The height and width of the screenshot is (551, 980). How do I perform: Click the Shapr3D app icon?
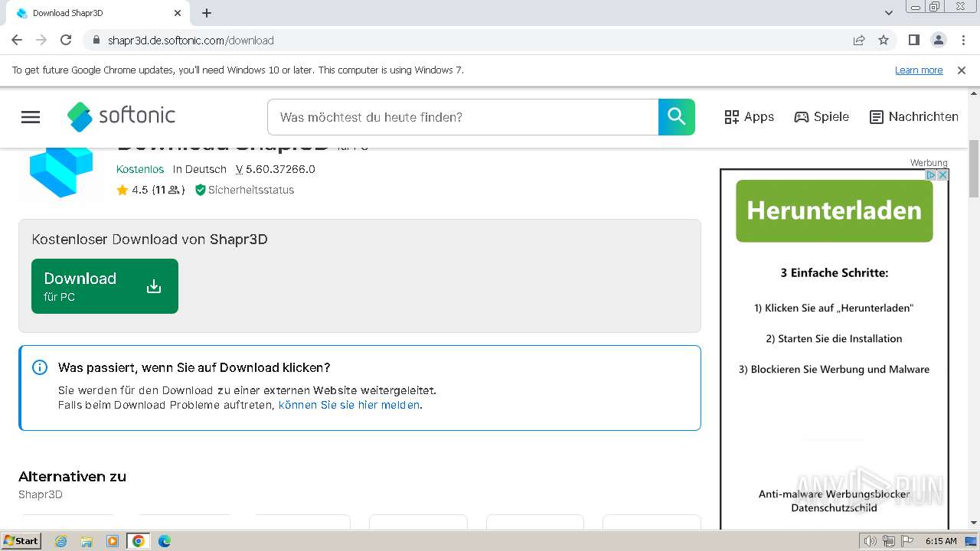pyautogui.click(x=61, y=172)
